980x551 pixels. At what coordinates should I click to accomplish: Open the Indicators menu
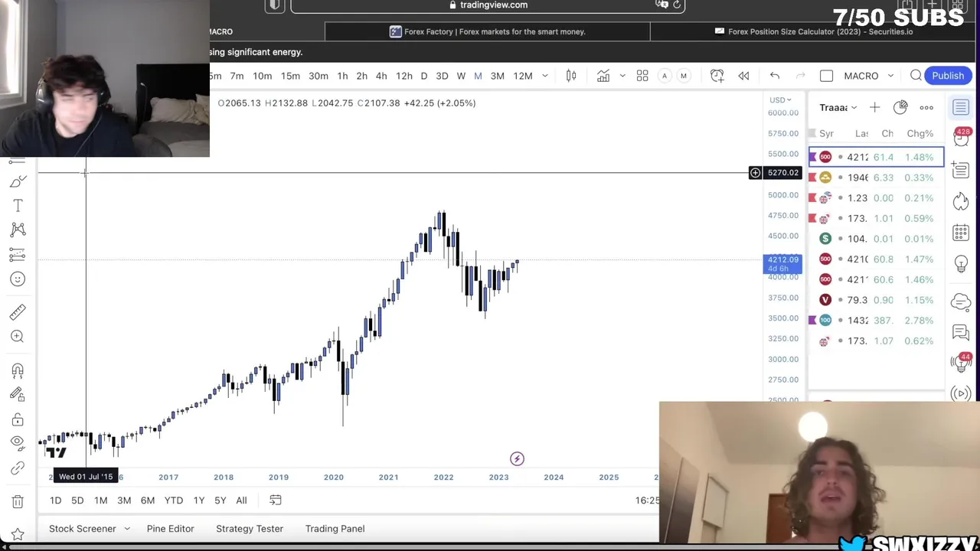[x=603, y=76]
